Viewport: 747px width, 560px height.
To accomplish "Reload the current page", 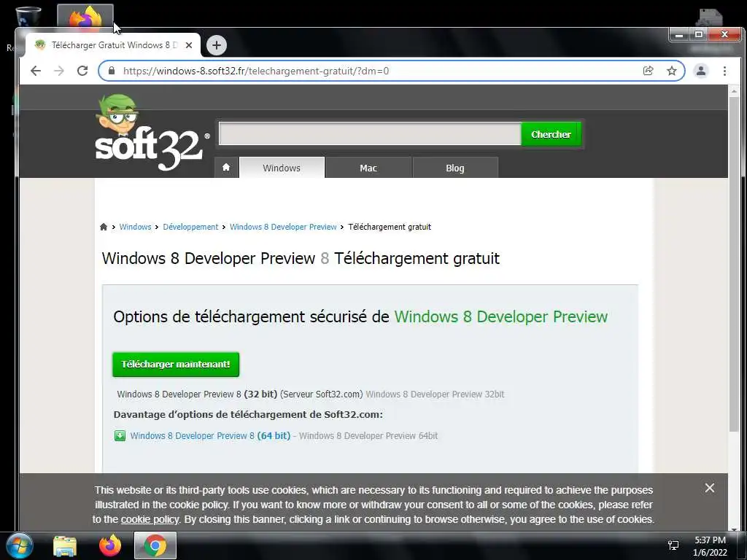I will (82, 71).
